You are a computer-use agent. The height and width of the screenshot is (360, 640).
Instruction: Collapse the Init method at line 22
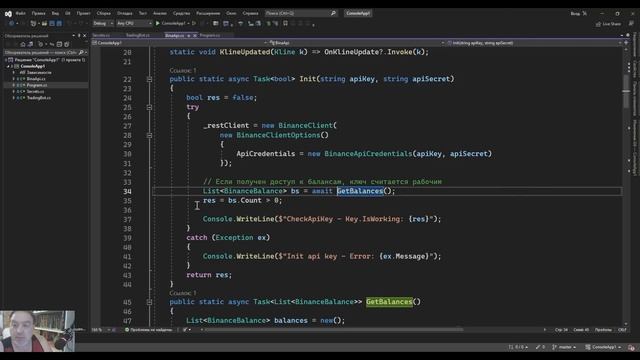149,79
